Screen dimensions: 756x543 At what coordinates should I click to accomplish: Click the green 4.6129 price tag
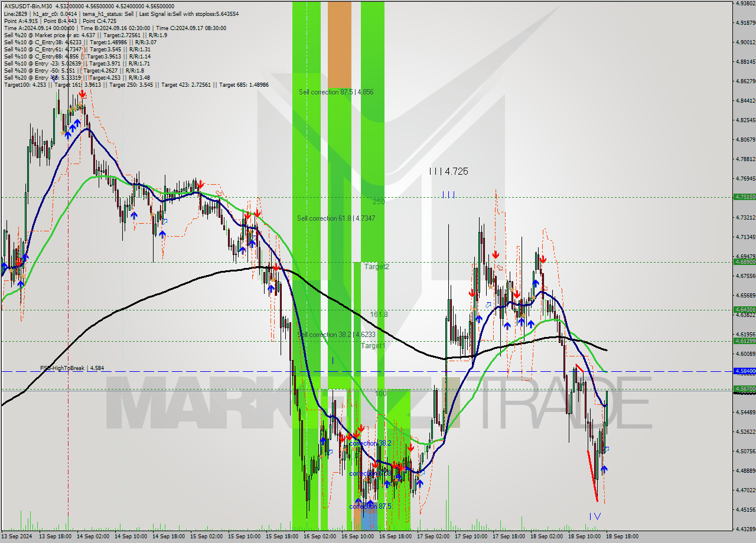click(x=744, y=341)
